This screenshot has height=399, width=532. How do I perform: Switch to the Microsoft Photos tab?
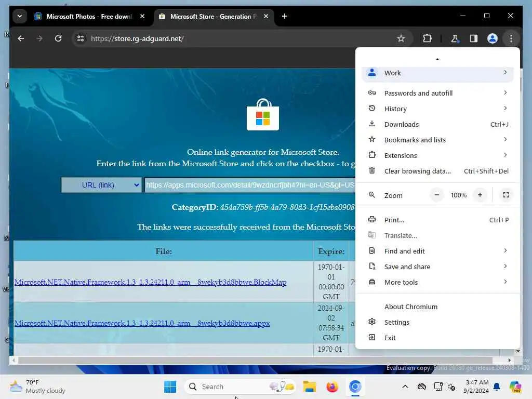pos(90,16)
